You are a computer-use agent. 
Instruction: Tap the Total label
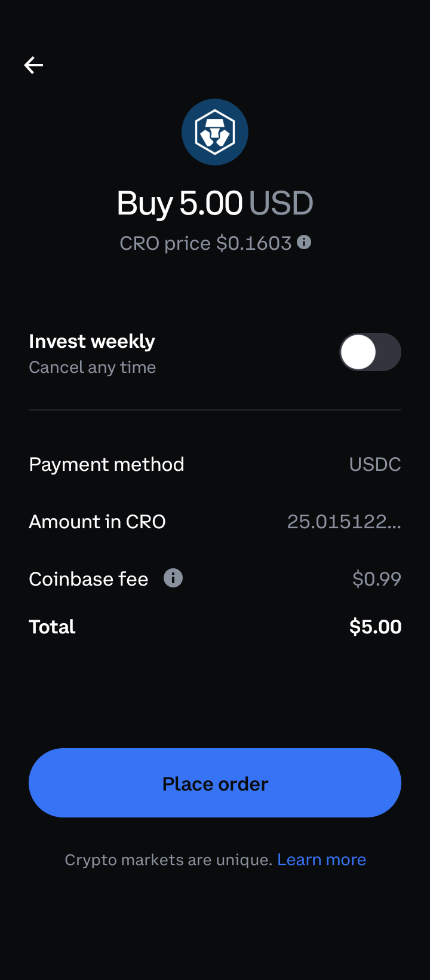pyautogui.click(x=52, y=627)
